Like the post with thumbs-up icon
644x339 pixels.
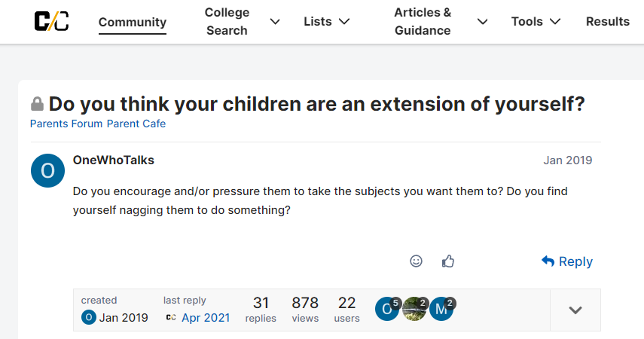(448, 261)
